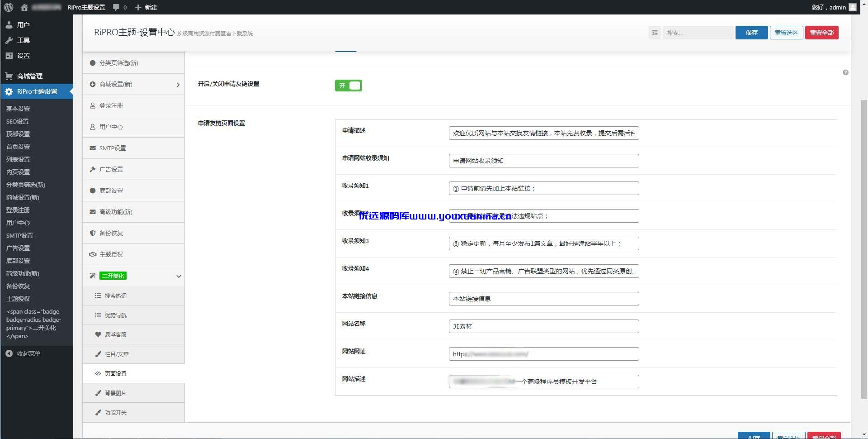Click the RiPro主题设置 gear icon
The image size is (868, 439).
(x=9, y=91)
